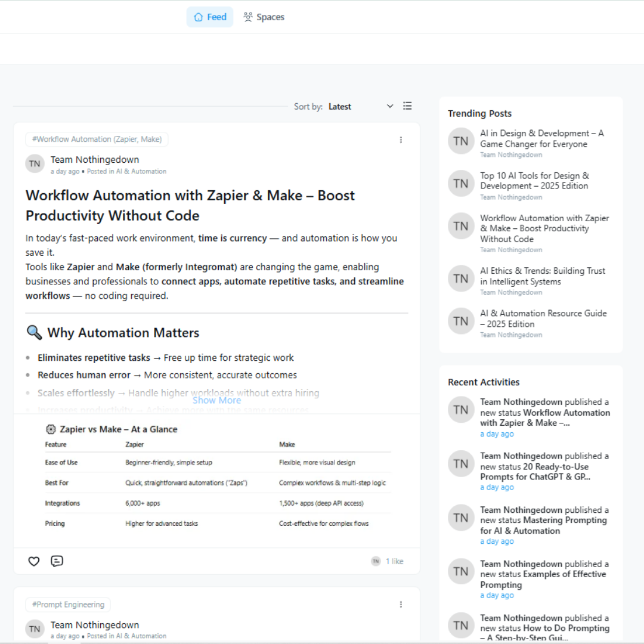
Task: Click avatar beside AI Ethics & Trends post
Action: 461,278
